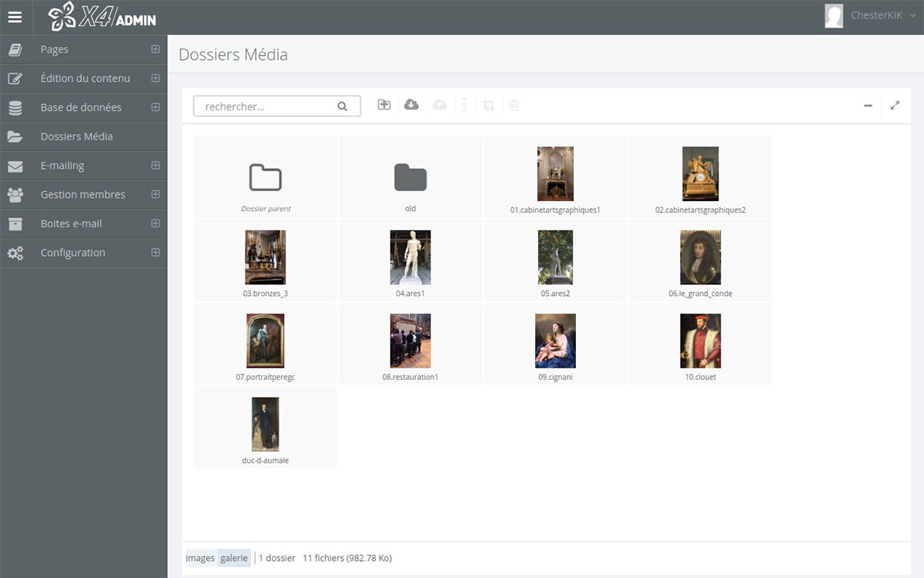Click the Édition du contenu pencil icon
This screenshot has height=578, width=924.
[15, 79]
